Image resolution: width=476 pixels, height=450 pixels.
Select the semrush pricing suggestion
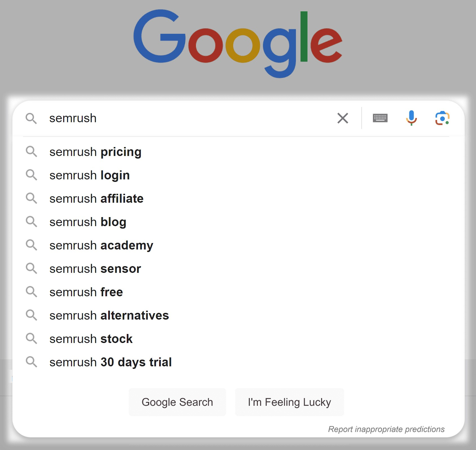(x=95, y=152)
